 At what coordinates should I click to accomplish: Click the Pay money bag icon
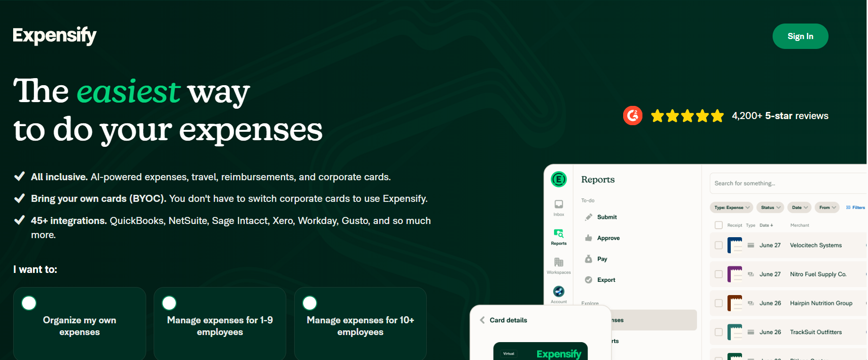588,259
